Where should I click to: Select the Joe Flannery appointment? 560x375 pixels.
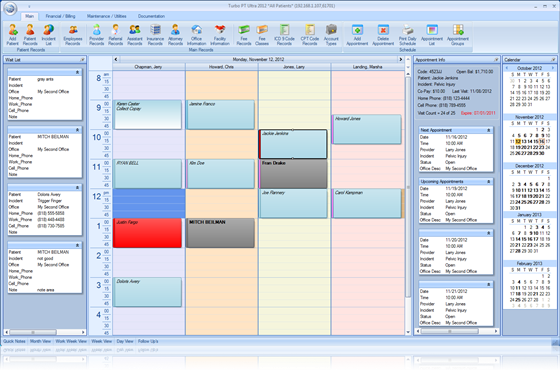tap(293, 204)
